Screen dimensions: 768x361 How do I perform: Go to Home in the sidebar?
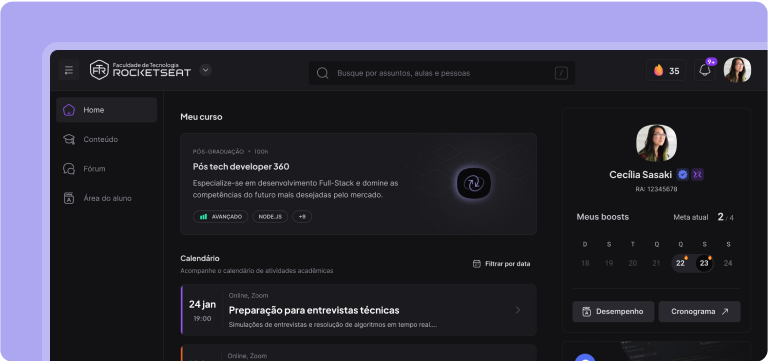(107, 110)
